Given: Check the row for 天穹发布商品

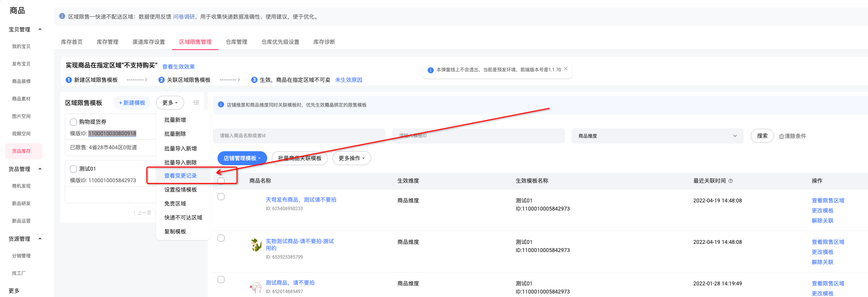Looking at the screenshot, I should click(221, 197).
